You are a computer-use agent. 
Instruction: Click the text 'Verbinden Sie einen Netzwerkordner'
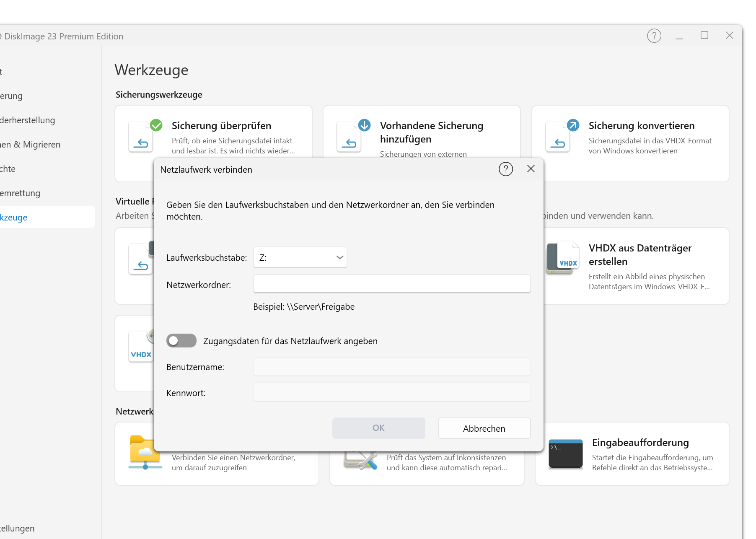[233, 458]
